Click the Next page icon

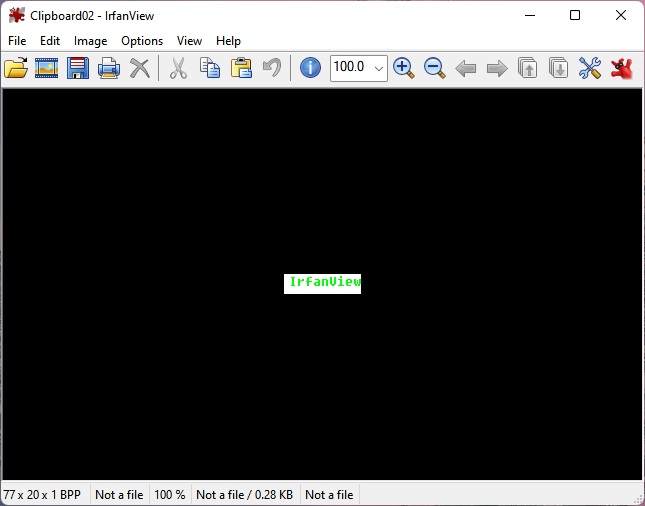click(559, 68)
